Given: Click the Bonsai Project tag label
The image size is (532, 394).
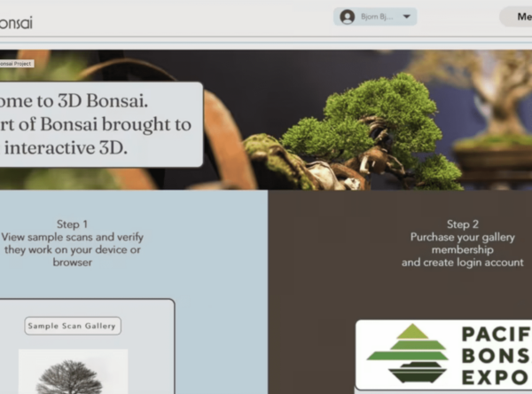Looking at the screenshot, I should point(16,64).
